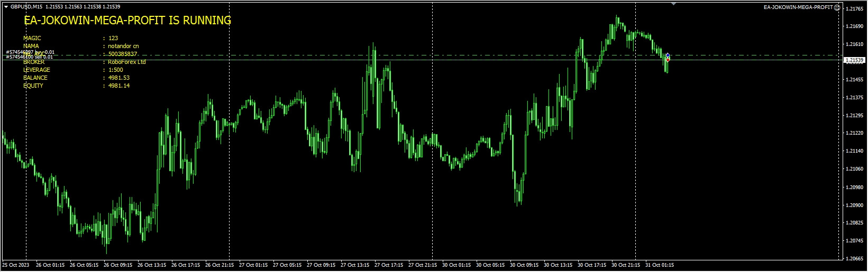Click the 30 Oct 01:15 time axis label
The image size is (868, 272).
456,265
